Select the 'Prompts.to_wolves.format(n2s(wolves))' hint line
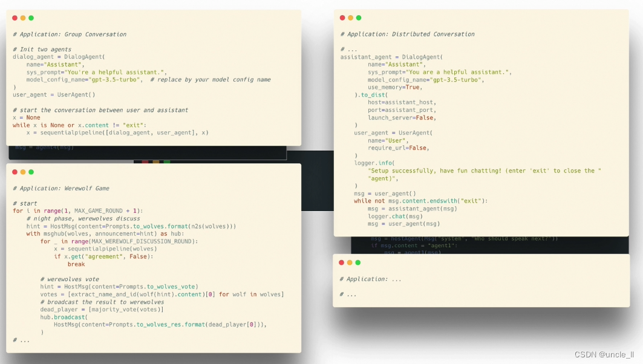This screenshot has width=643, height=364. 131,226
